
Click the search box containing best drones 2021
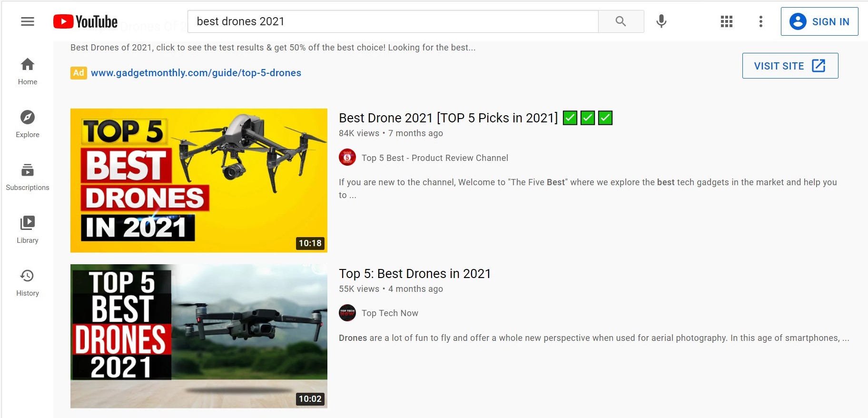(393, 21)
